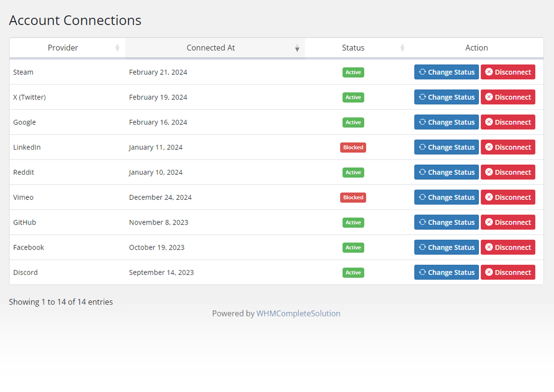Disconnect the GitHub account

coord(508,222)
